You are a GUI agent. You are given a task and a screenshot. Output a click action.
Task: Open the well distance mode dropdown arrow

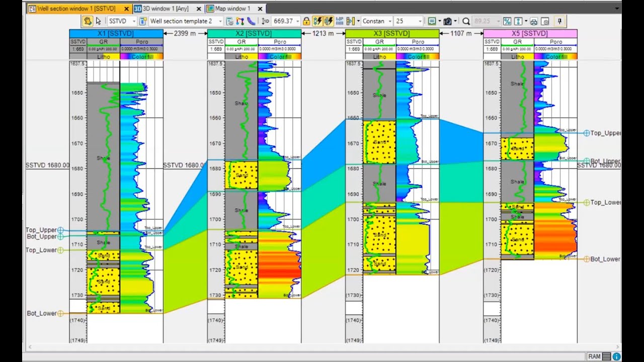pos(358,21)
